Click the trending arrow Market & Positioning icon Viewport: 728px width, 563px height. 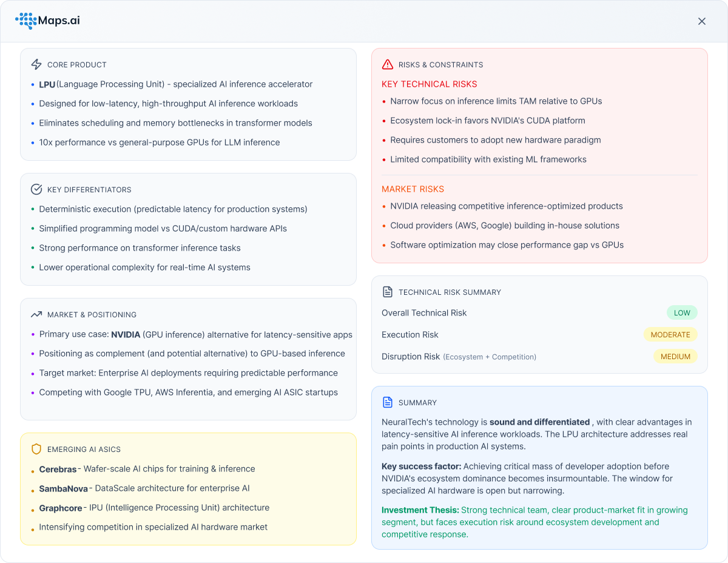click(x=36, y=314)
